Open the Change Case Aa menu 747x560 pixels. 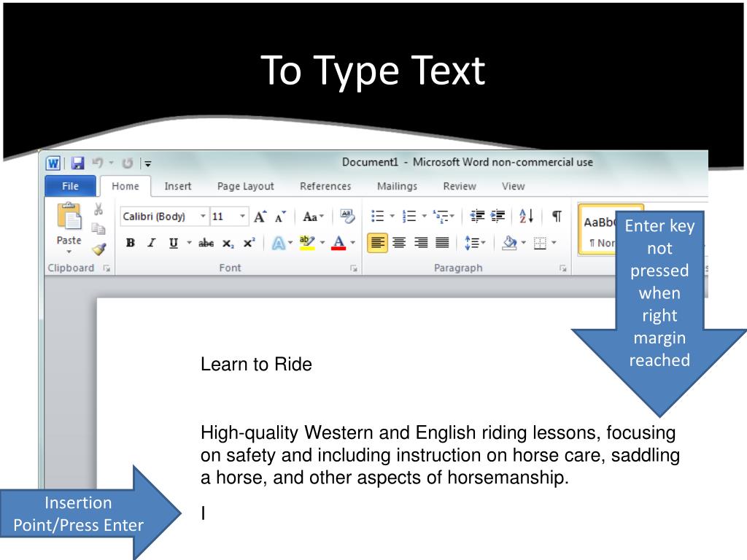click(x=313, y=217)
